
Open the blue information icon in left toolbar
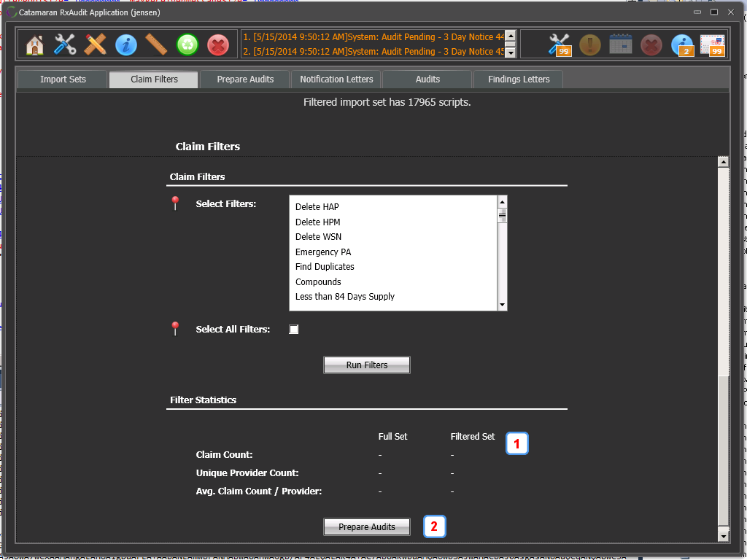pyautogui.click(x=126, y=45)
